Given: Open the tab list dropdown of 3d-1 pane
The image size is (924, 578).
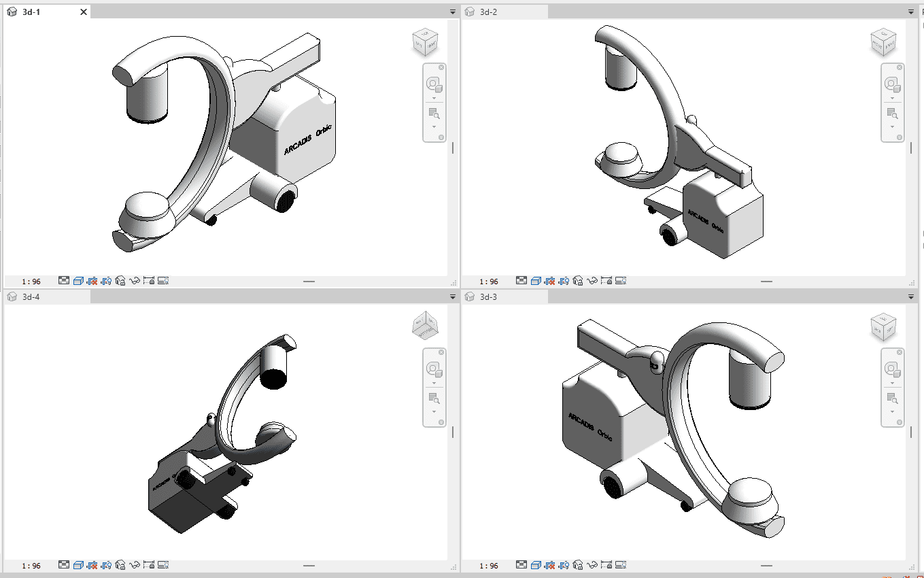Looking at the screenshot, I should [453, 12].
